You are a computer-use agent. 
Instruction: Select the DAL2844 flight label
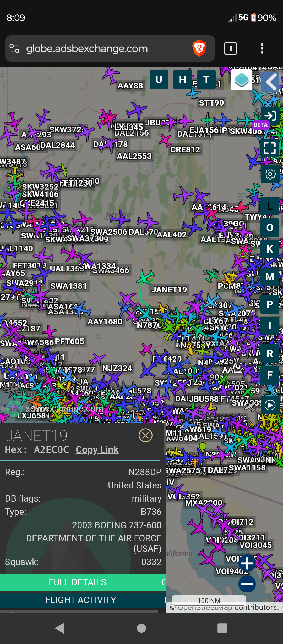coord(58,145)
